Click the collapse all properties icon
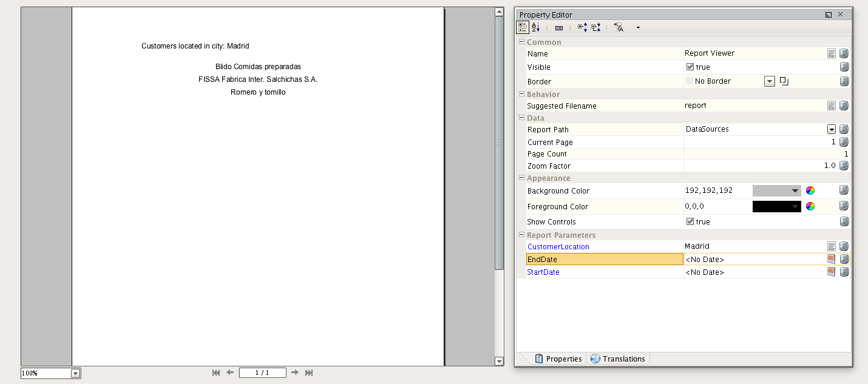Screen dimensions: 868x384 pyautogui.click(x=595, y=27)
